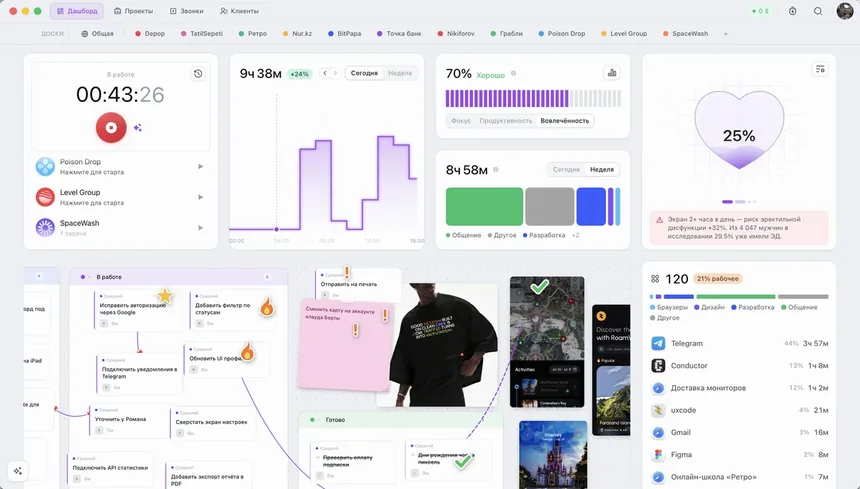Switch category breakdown to Сегодня
This screenshot has width=860, height=489.
point(566,169)
